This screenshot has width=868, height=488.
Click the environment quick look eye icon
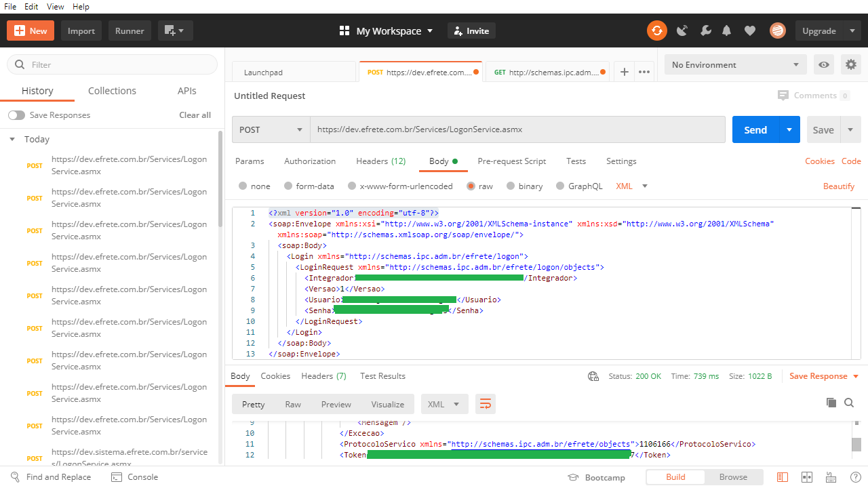(824, 64)
